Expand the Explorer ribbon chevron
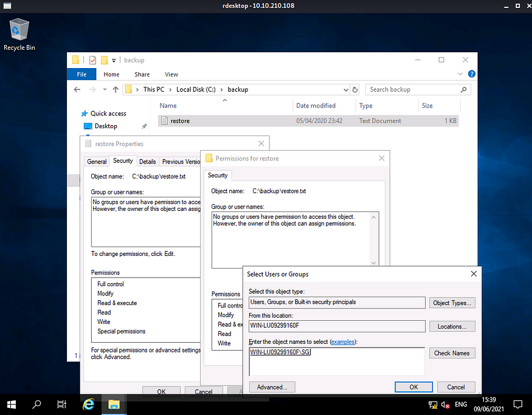The height and width of the screenshot is (415, 532). 460,74
